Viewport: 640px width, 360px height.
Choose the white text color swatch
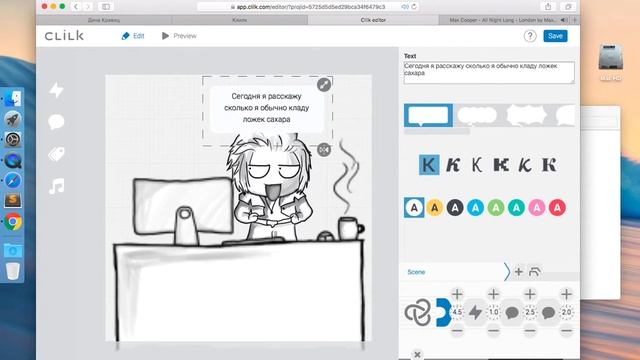[414, 207]
